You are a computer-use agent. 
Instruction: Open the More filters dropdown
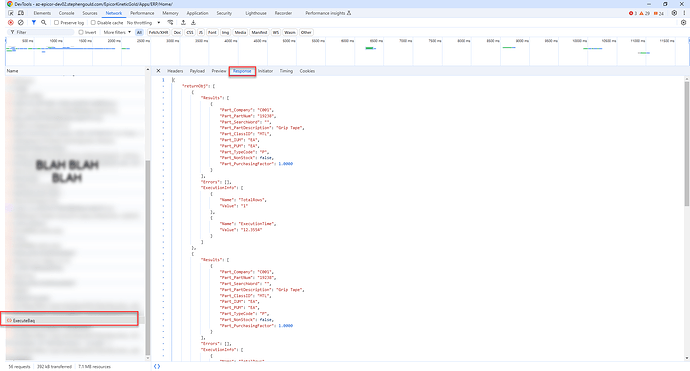(117, 32)
